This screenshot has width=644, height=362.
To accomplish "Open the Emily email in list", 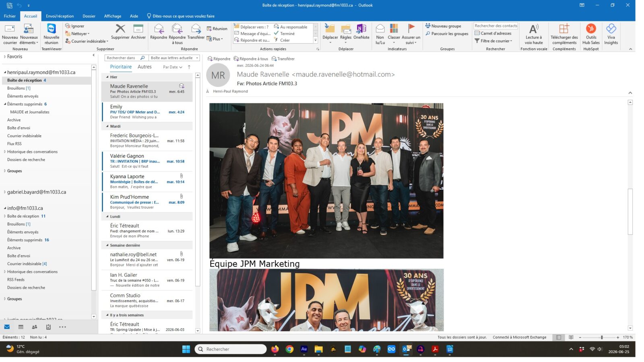I will click(147, 112).
